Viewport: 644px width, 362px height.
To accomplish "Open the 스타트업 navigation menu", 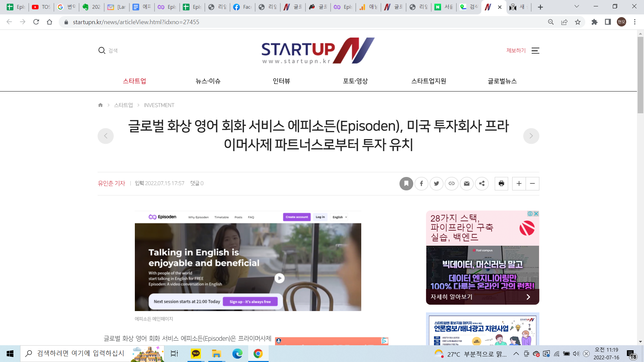I will [135, 81].
